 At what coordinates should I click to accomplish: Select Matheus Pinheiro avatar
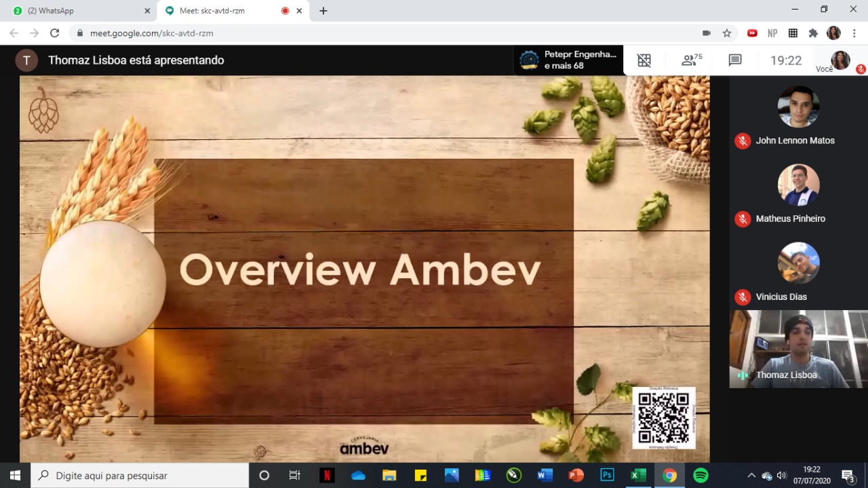pos(798,185)
